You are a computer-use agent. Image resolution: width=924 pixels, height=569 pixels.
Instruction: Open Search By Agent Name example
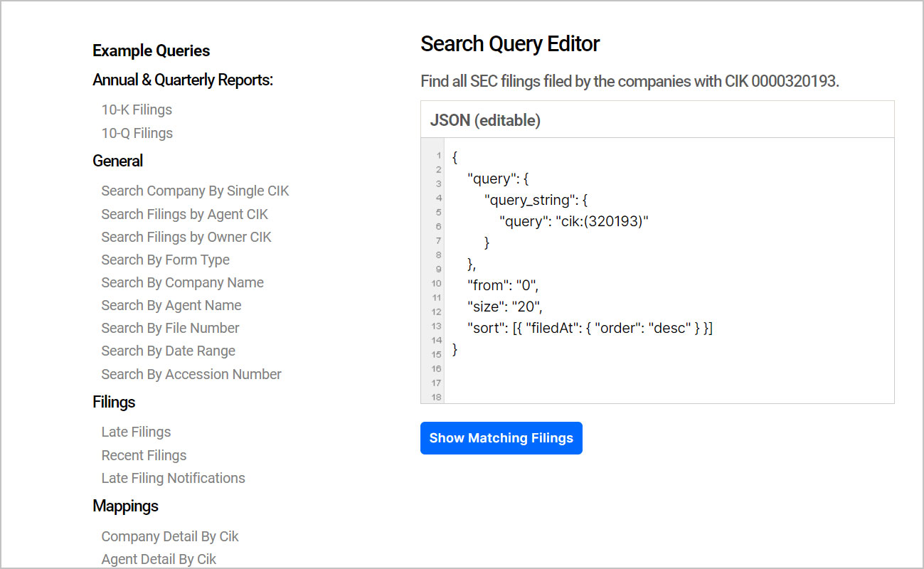point(171,305)
